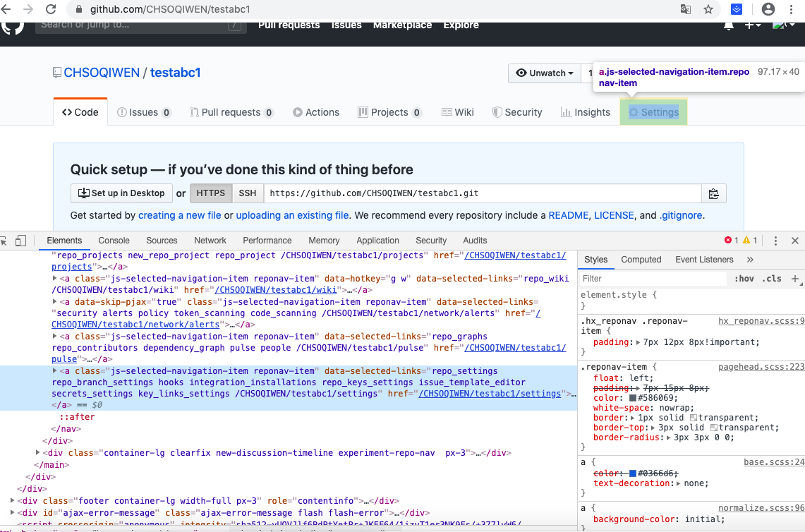
Task: Open the Code repository tab
Action: click(x=80, y=112)
